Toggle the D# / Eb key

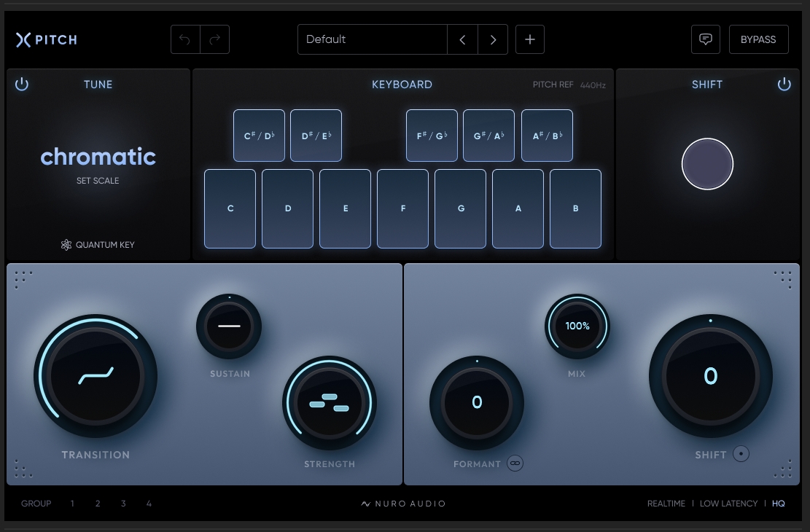(316, 136)
